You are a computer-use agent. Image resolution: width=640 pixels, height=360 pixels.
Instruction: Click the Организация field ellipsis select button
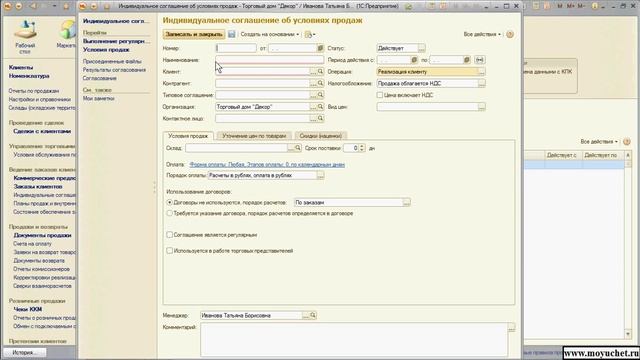click(x=313, y=107)
